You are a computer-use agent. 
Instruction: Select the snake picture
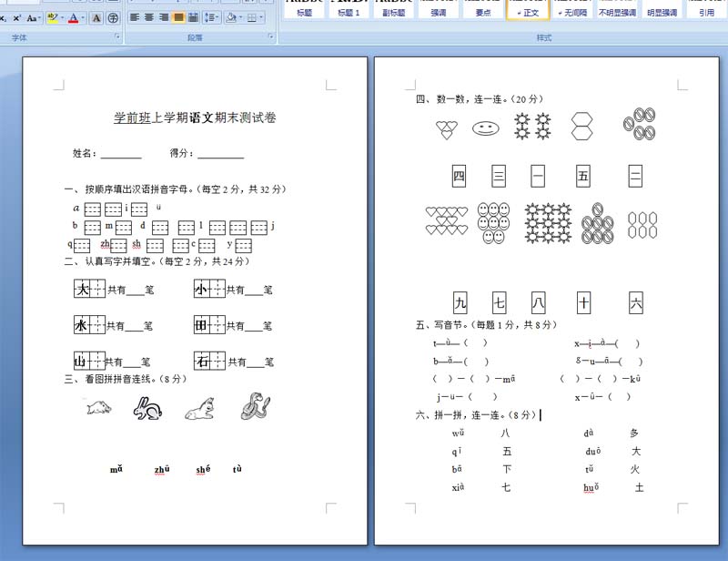(x=256, y=406)
